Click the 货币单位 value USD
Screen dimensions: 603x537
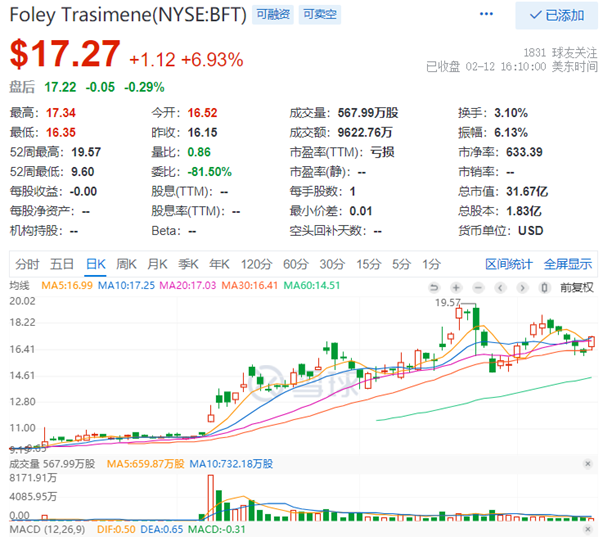coord(530,231)
